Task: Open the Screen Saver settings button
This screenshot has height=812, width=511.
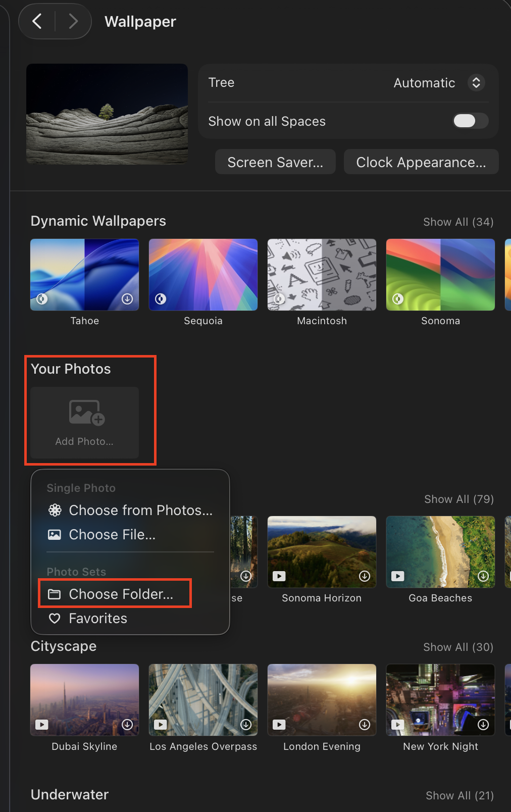Action: 275,162
